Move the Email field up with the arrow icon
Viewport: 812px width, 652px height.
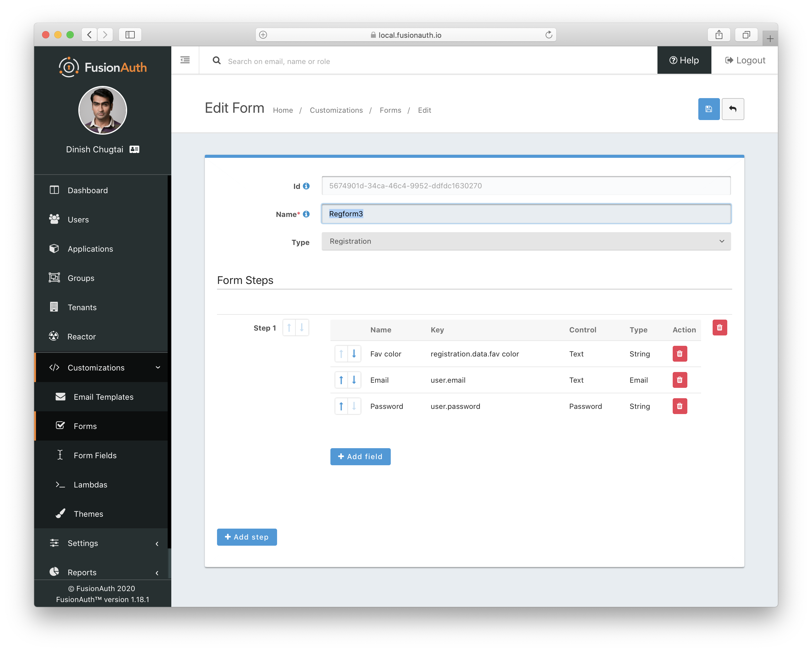(x=341, y=380)
